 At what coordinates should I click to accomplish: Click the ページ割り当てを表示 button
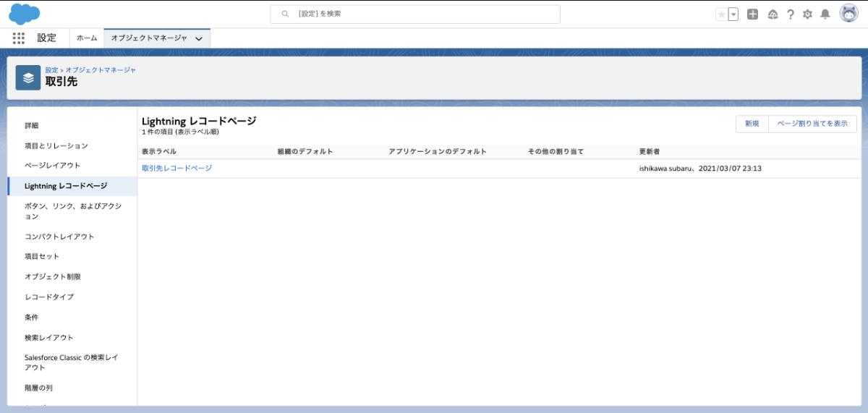pyautogui.click(x=812, y=124)
